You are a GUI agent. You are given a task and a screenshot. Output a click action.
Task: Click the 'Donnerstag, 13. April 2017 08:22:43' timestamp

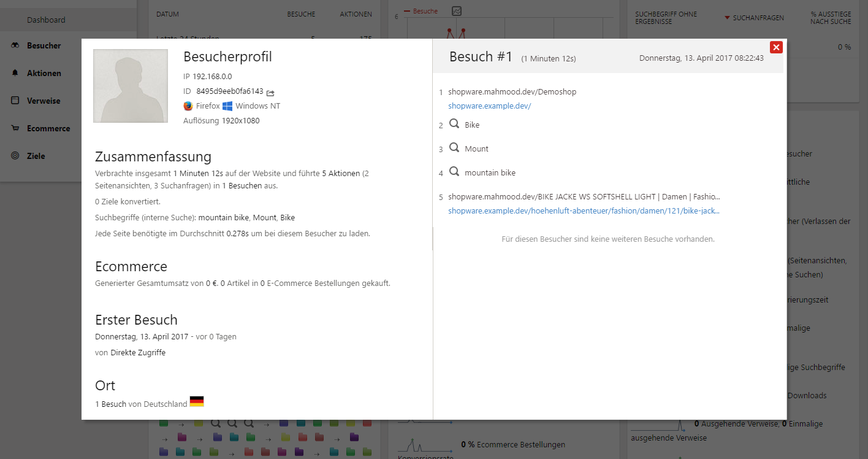(701, 58)
